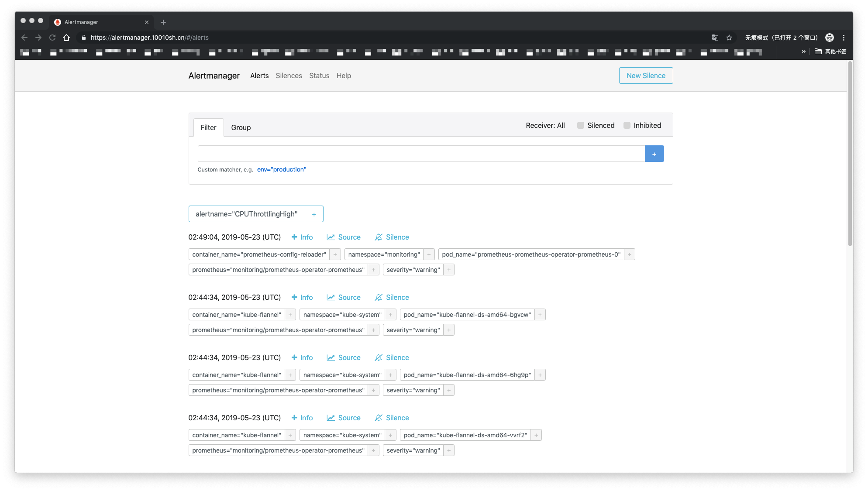Screen dimensions: 868x491
Task: Open the Receiver: All selector
Action: coord(545,125)
